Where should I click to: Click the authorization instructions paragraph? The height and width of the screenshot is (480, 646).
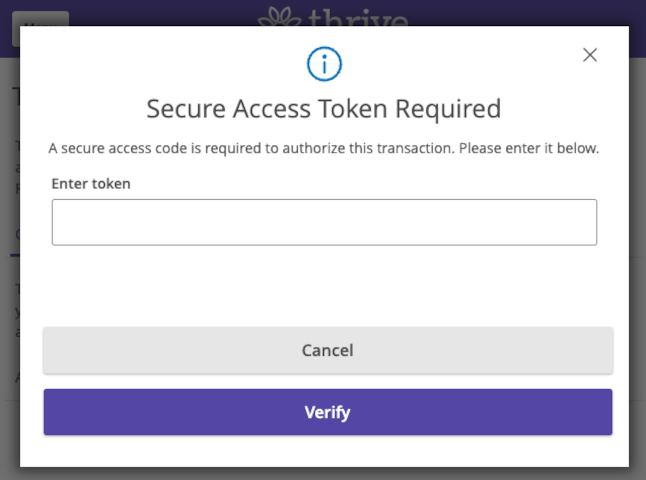324,148
